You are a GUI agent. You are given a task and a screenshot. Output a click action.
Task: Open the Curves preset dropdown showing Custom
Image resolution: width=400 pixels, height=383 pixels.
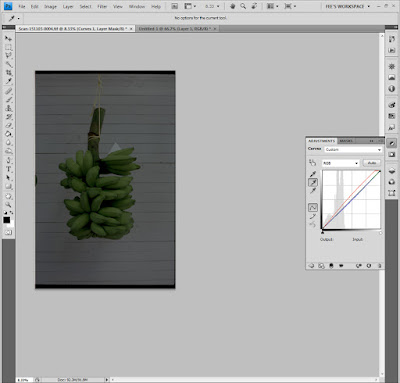coord(353,150)
